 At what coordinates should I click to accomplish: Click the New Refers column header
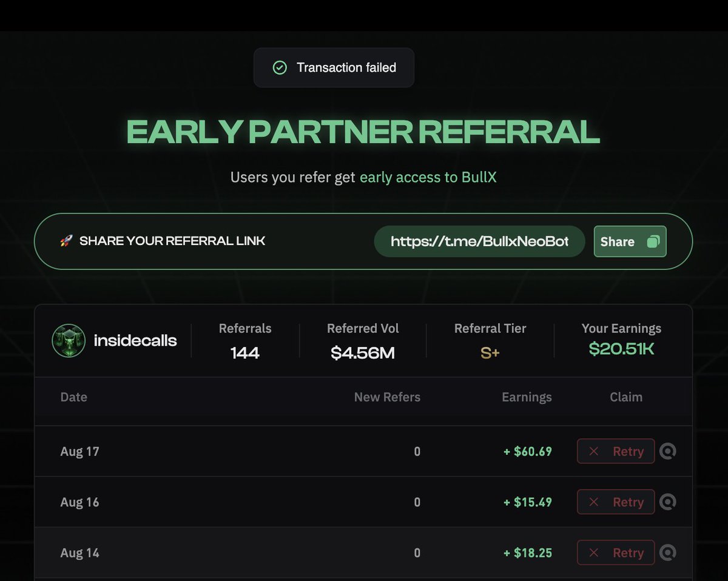click(387, 397)
